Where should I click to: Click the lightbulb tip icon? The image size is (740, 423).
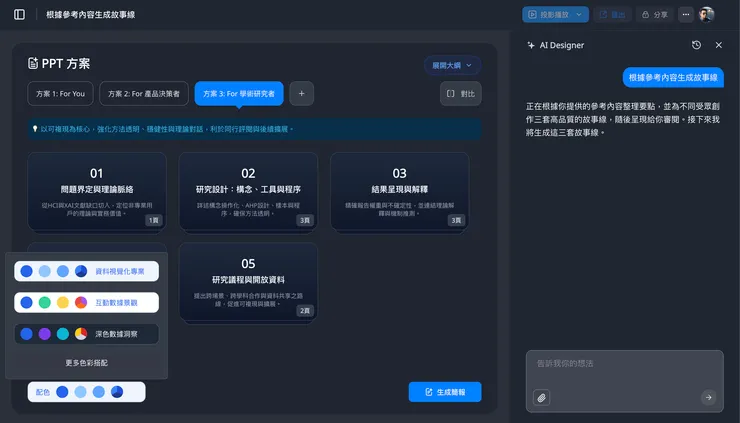(35, 128)
